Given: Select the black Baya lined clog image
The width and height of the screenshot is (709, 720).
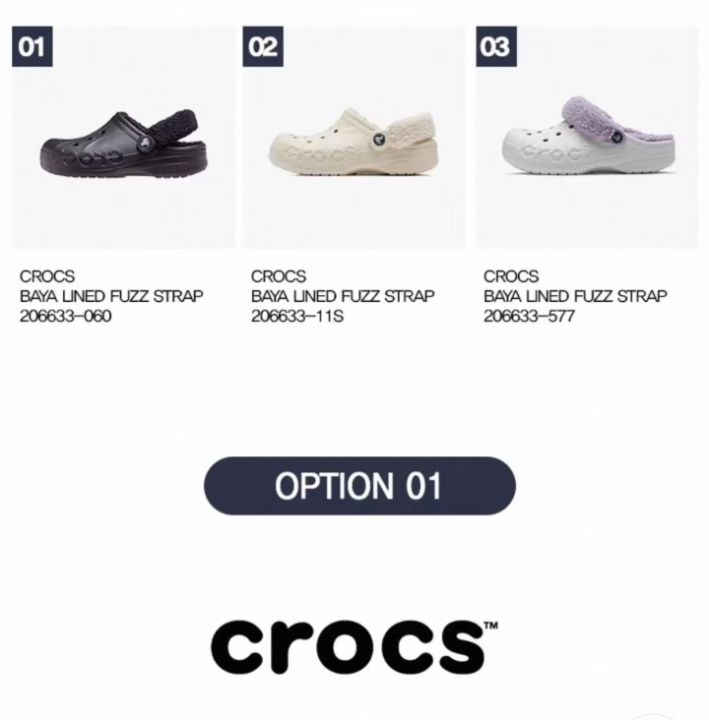Looking at the screenshot, I should click(123, 144).
